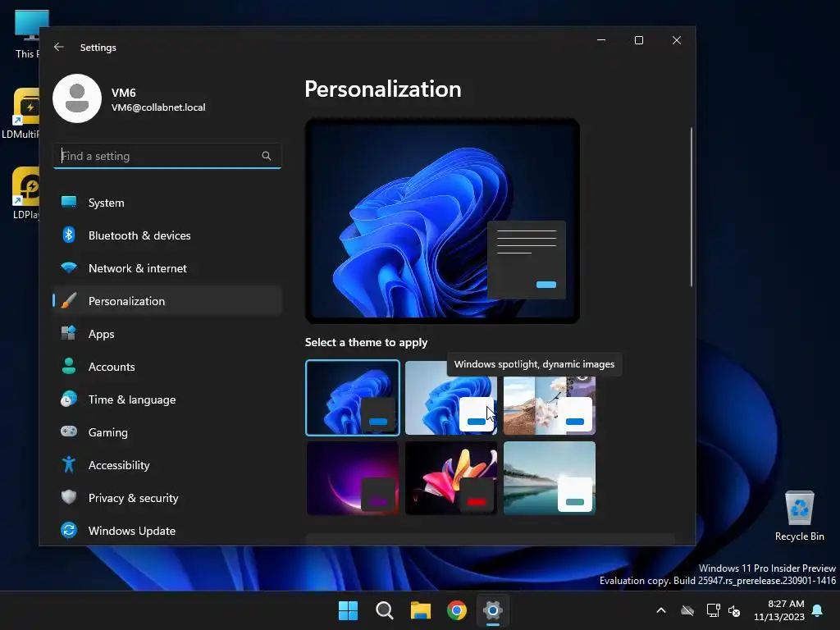Open Windows Update settings
840x630 pixels.
click(x=167, y=531)
